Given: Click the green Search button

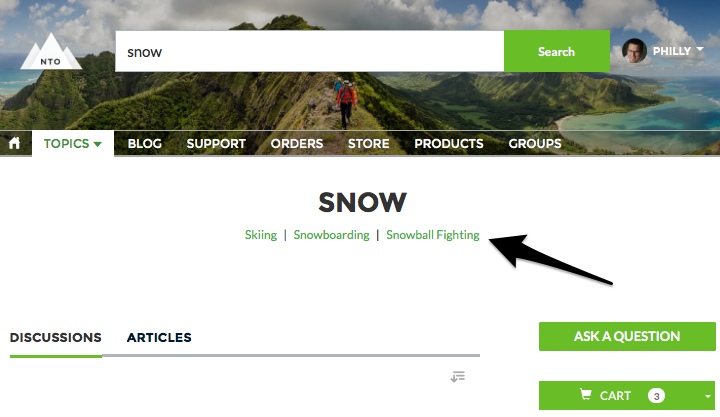Looking at the screenshot, I should [x=557, y=51].
